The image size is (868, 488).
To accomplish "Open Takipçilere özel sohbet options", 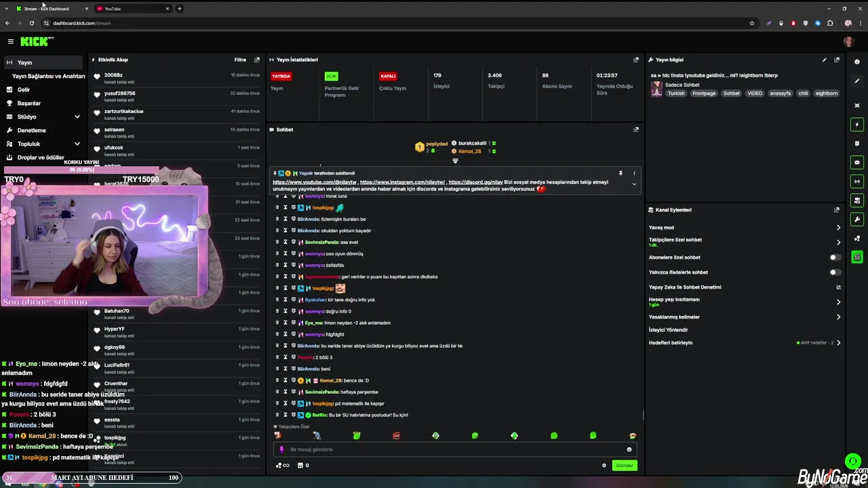I will click(x=838, y=242).
